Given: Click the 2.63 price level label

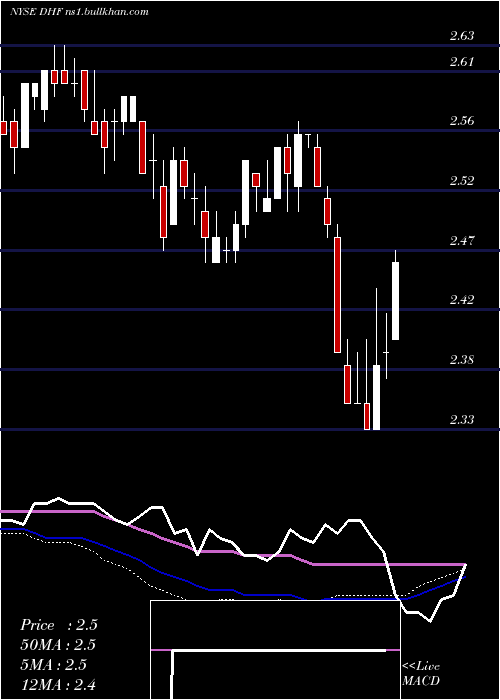Looking at the screenshot, I should pyautogui.click(x=462, y=36).
